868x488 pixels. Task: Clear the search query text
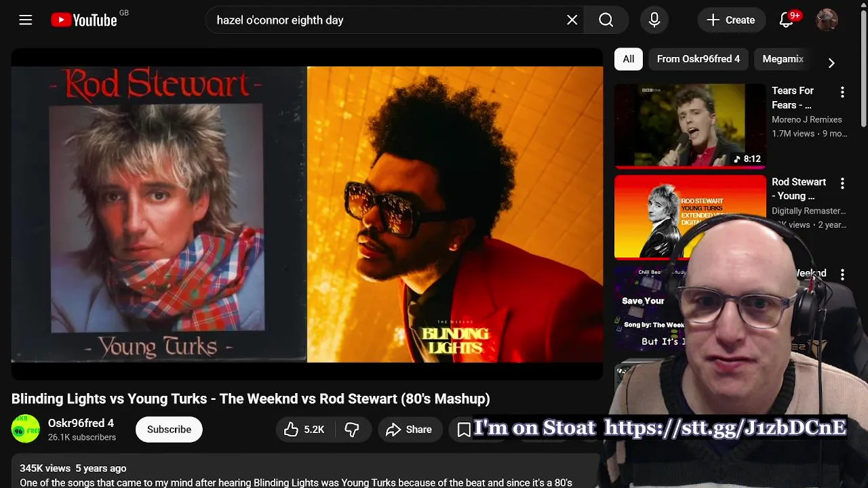(572, 20)
